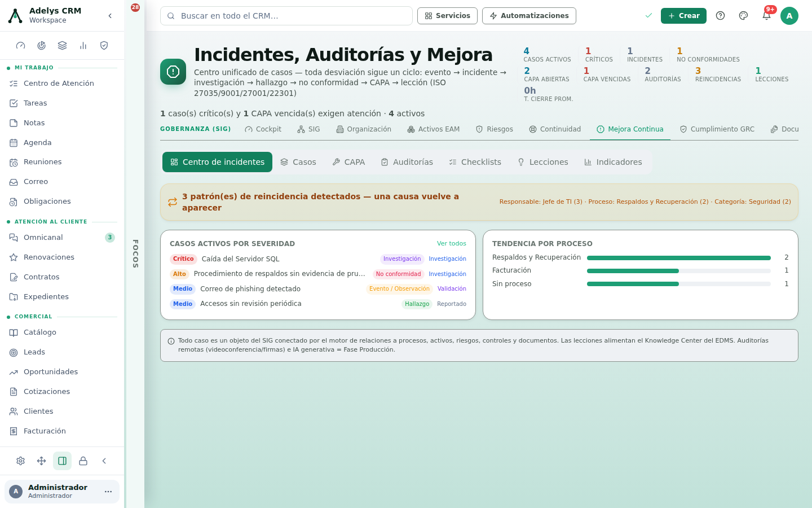Click the Ver todos link
Screen dimensions: 812x508
[452, 244]
